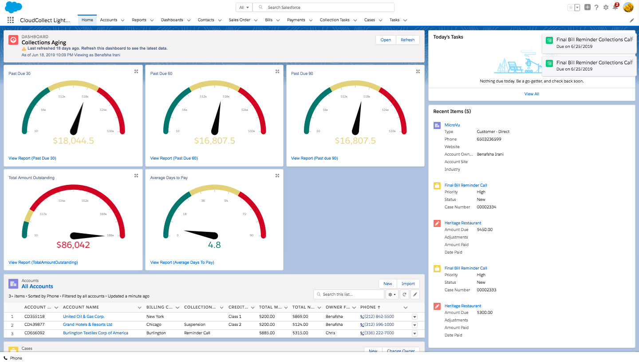Open the Favorites star icon

571,8
